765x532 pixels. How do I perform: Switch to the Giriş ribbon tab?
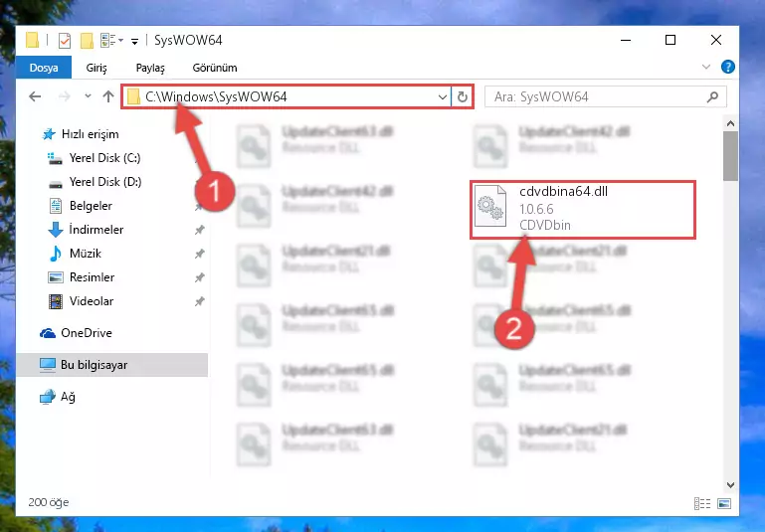96,68
